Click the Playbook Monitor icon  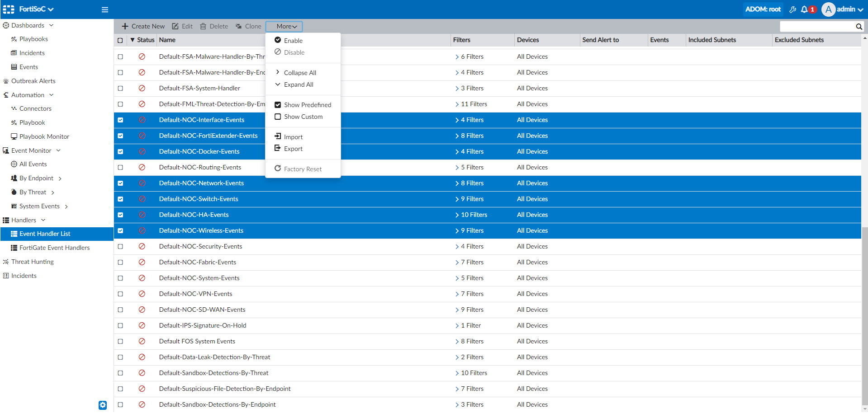tap(14, 136)
